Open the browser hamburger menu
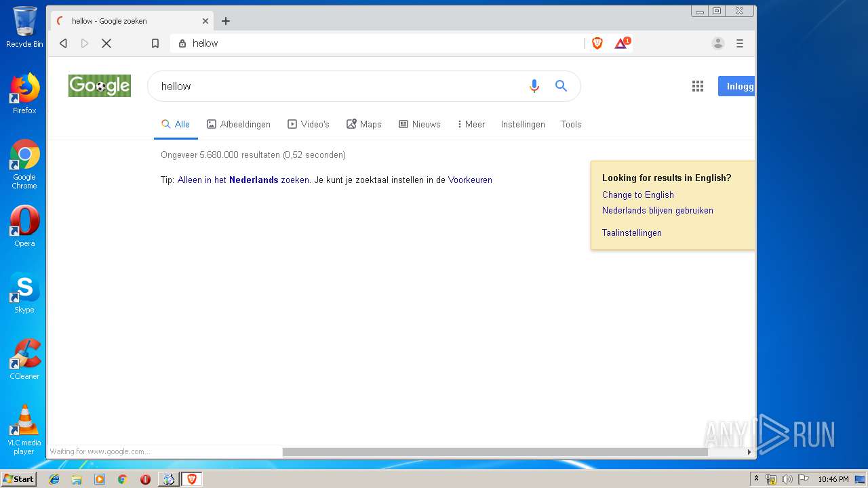 (740, 43)
